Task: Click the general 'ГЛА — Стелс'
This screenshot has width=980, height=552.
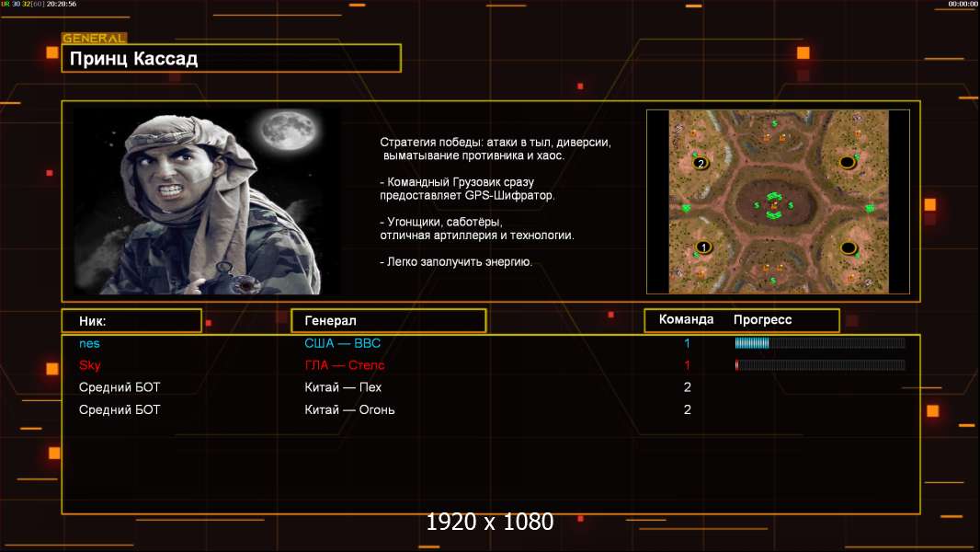Action: point(344,365)
